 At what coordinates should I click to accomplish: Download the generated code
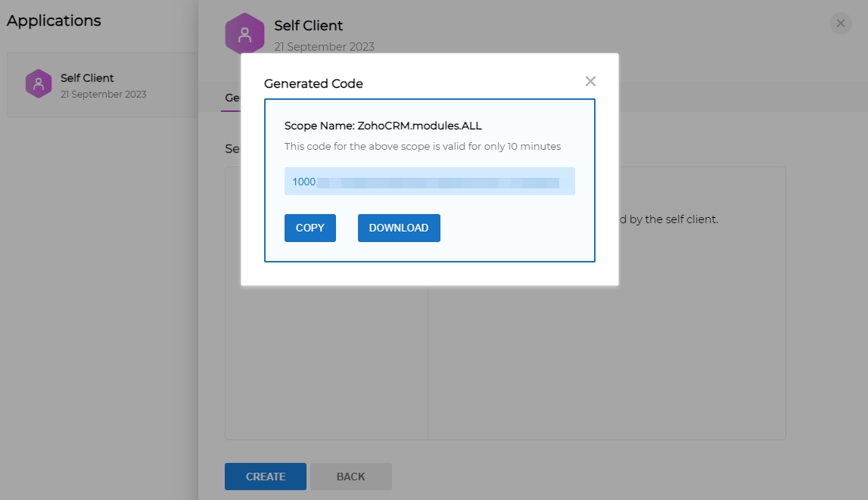(399, 228)
